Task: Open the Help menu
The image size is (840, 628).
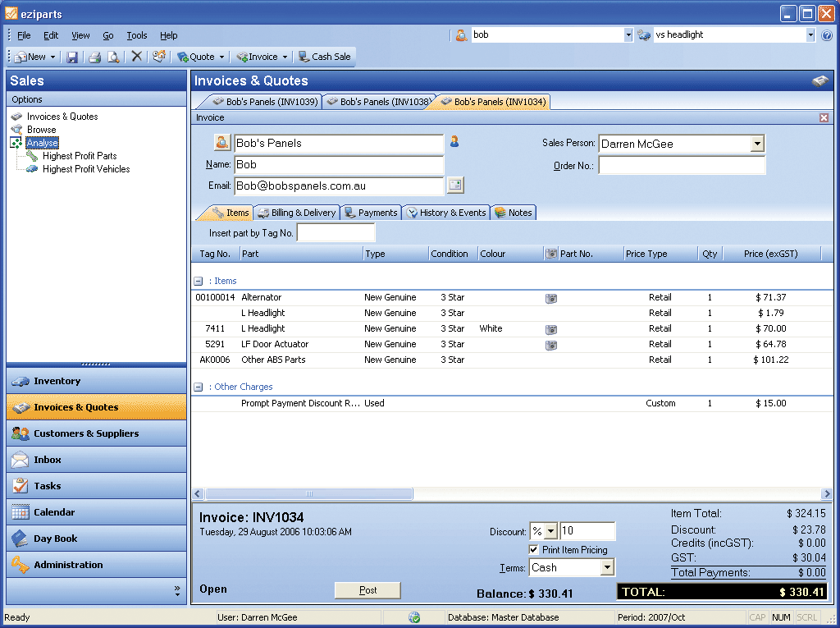Action: [x=168, y=35]
